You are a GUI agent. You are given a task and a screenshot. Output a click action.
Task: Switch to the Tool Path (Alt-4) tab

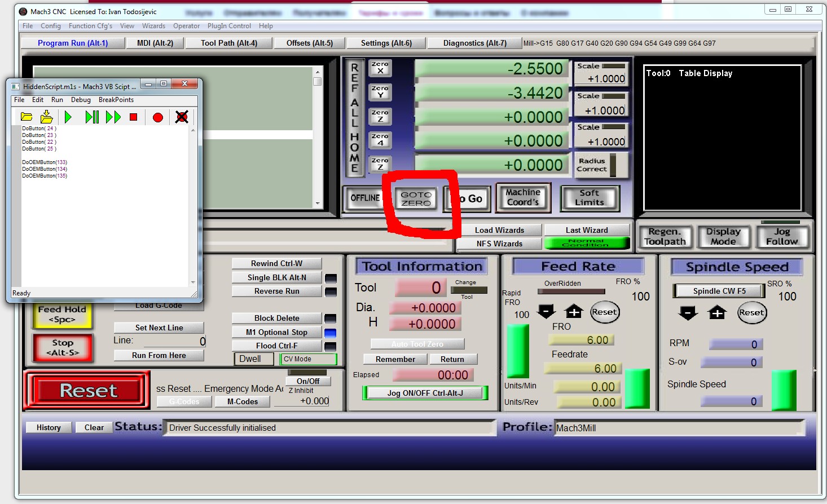pos(229,43)
